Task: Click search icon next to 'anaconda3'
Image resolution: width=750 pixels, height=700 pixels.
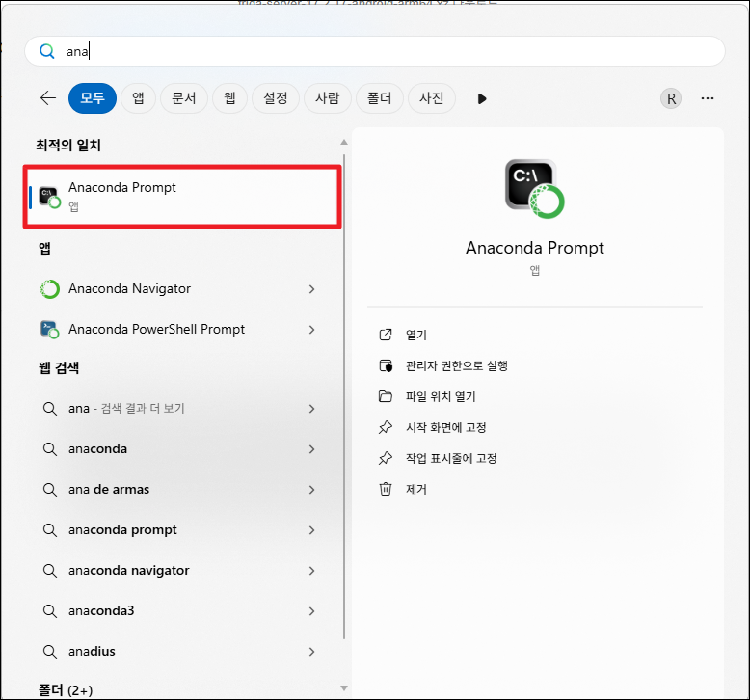Action: (50, 611)
